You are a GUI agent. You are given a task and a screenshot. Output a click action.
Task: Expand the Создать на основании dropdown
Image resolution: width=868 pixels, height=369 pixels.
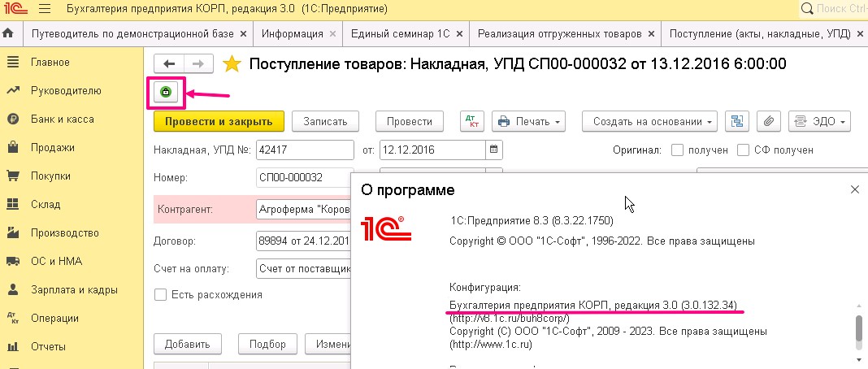pyautogui.click(x=649, y=121)
